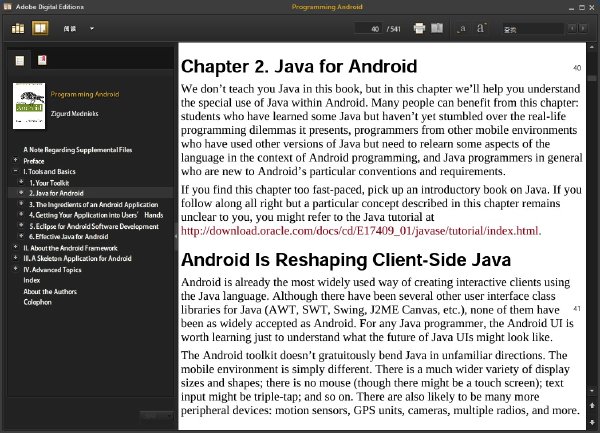The width and height of the screenshot is (600, 433).
Task: Click the page 41 margin marker
Action: pos(577,308)
